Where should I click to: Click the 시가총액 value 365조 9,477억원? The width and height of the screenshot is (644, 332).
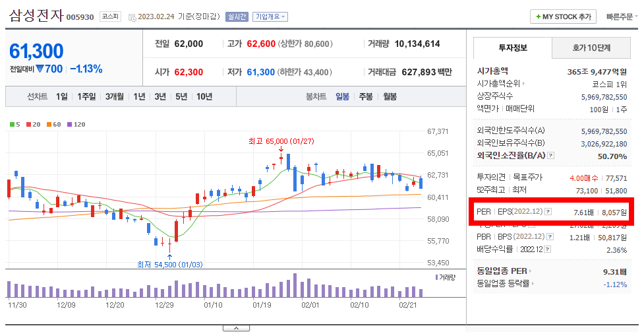tap(597, 71)
